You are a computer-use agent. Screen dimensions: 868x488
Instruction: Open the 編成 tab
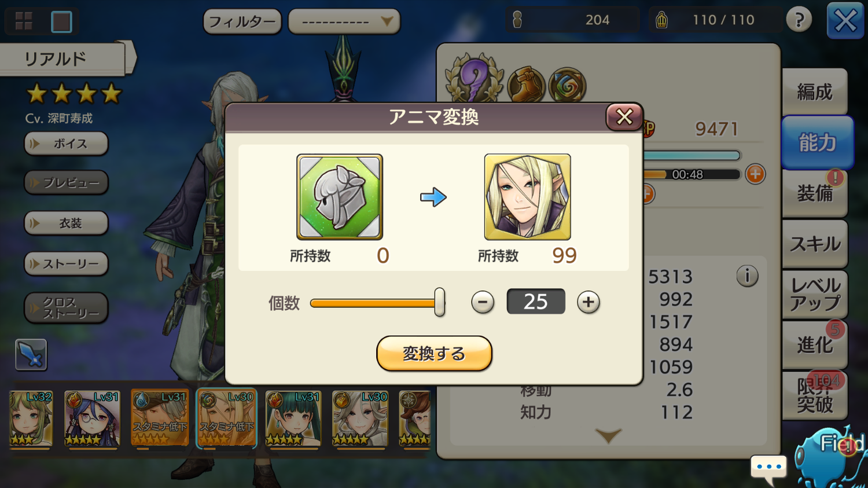(815, 91)
